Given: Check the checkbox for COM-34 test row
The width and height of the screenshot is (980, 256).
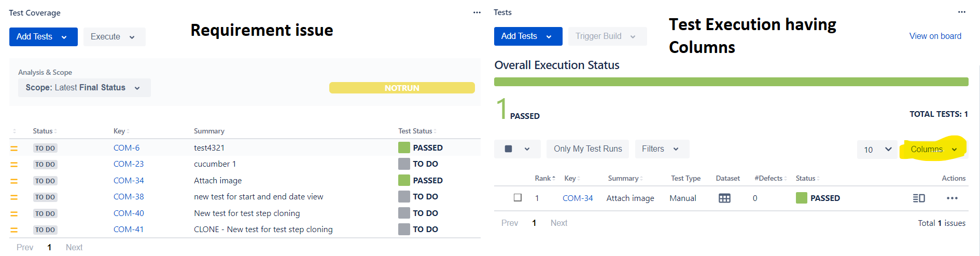Looking at the screenshot, I should 517,198.
